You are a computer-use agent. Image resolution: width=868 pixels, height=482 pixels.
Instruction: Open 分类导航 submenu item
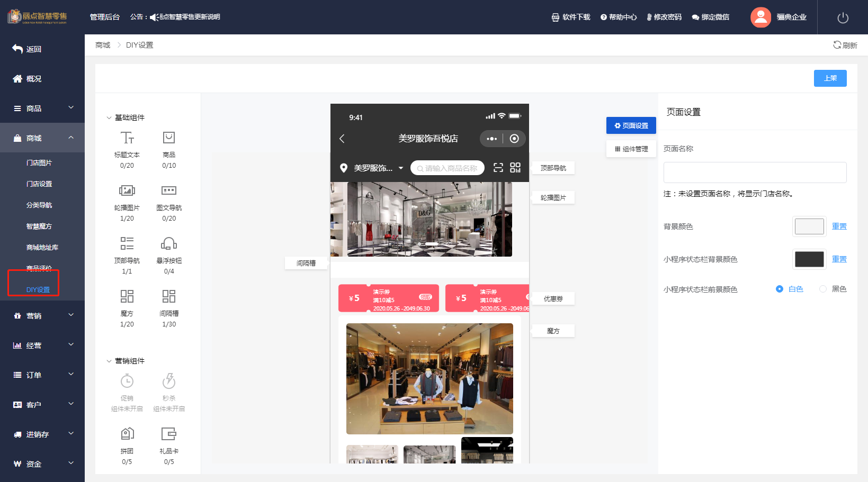pyautogui.click(x=39, y=205)
